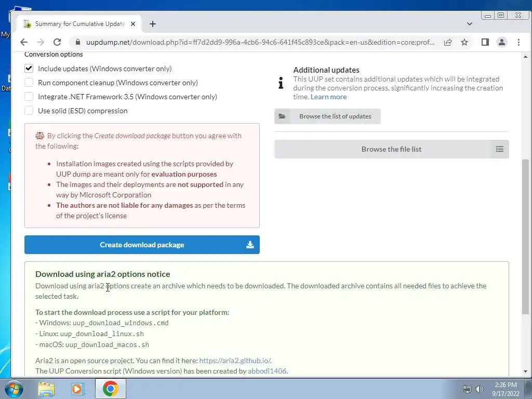Click the download icon on Create button
The width and height of the screenshot is (532, 399).
click(250, 245)
